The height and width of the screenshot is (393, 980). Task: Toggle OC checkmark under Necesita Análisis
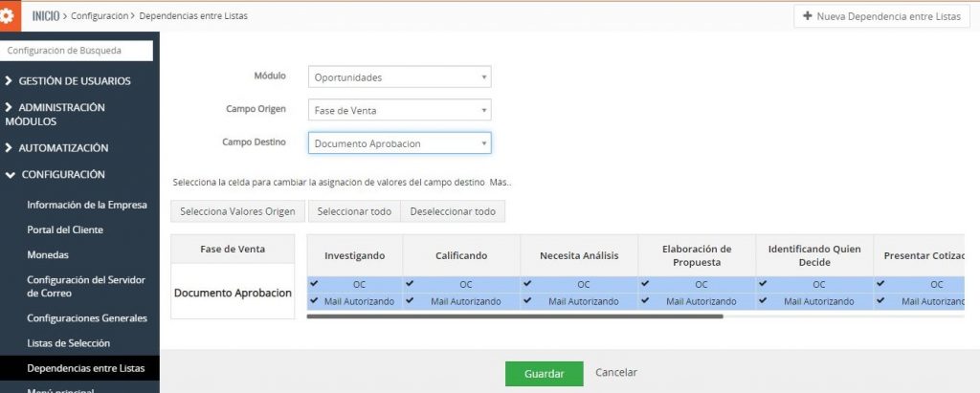point(528,284)
